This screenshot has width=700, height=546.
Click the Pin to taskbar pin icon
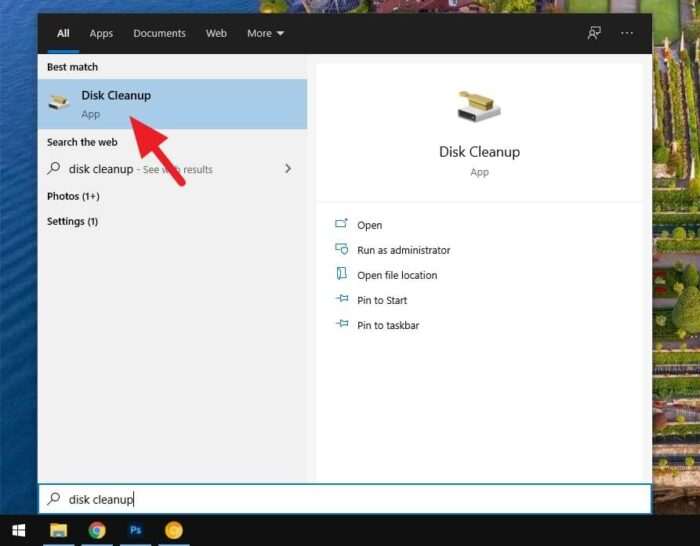pyautogui.click(x=342, y=323)
